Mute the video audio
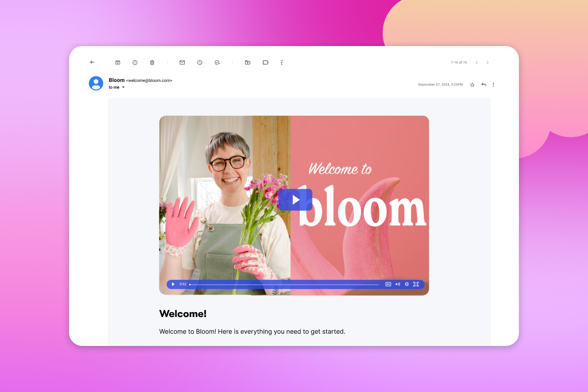Viewport: 588px width, 392px height. tap(397, 284)
